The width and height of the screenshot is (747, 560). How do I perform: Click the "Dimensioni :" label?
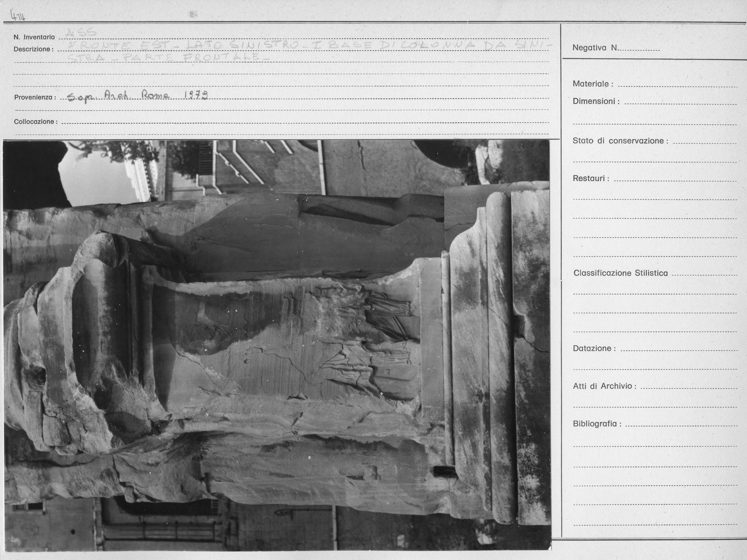pos(596,101)
